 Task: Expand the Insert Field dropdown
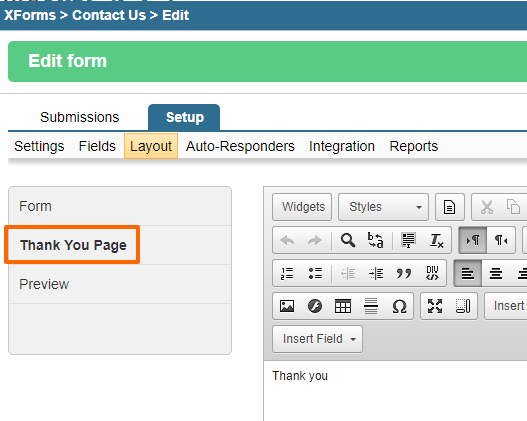tap(317, 339)
